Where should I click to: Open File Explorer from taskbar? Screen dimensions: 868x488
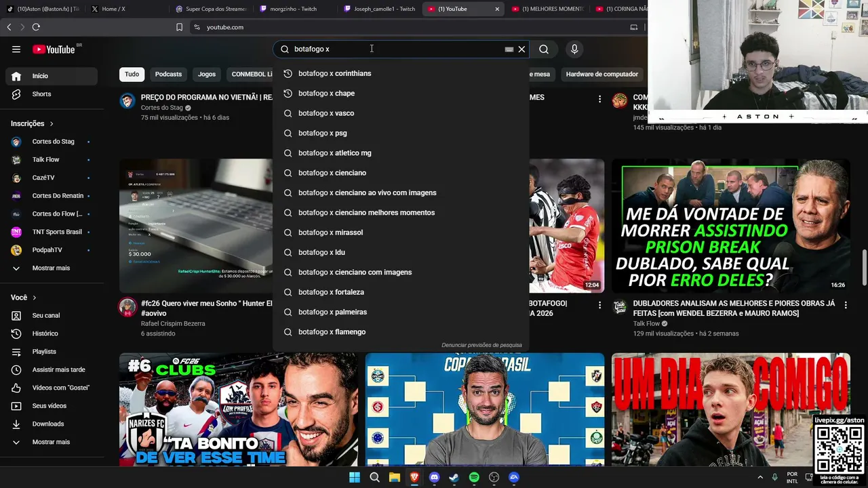coord(394,477)
